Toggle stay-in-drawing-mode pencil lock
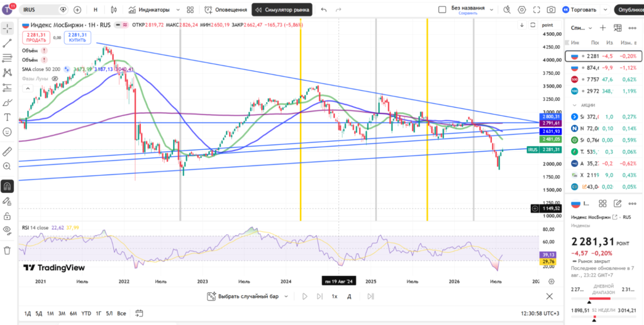The width and height of the screenshot is (644, 325). (x=8, y=201)
